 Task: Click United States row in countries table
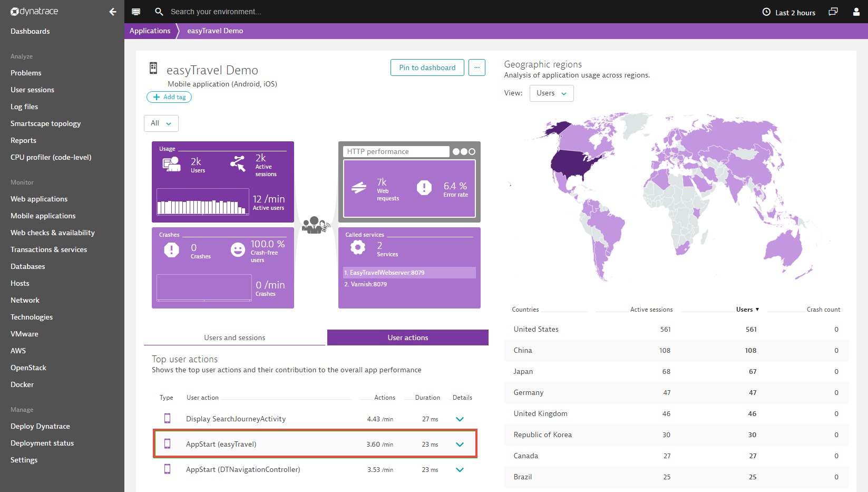(676, 329)
